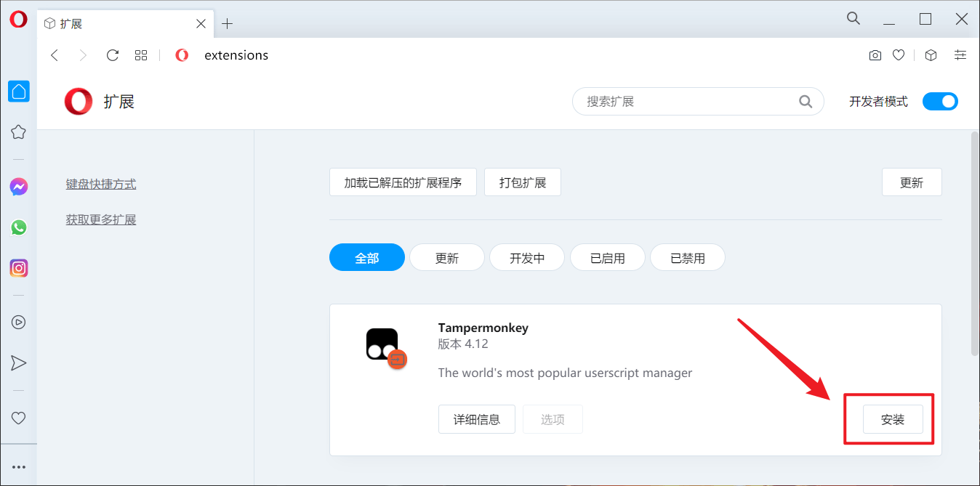Open the tab tiles icon next to reload

tap(141, 54)
